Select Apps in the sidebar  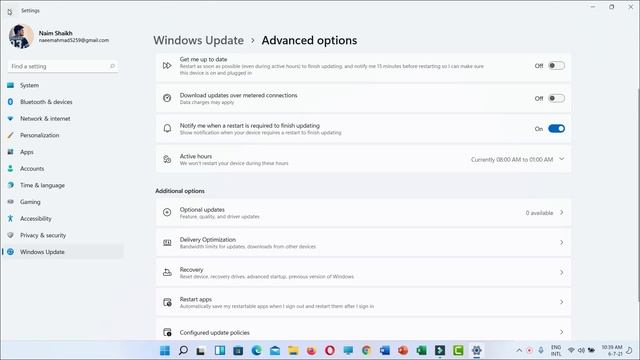tap(62, 152)
